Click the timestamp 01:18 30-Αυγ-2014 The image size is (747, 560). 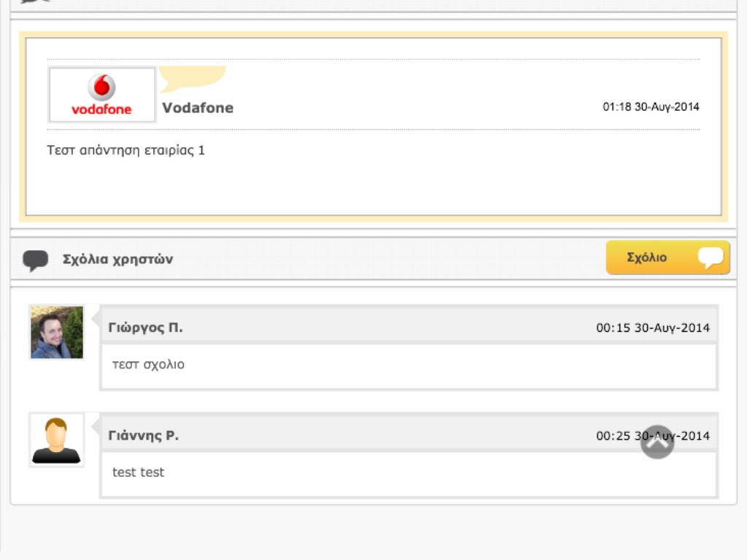[651, 106]
